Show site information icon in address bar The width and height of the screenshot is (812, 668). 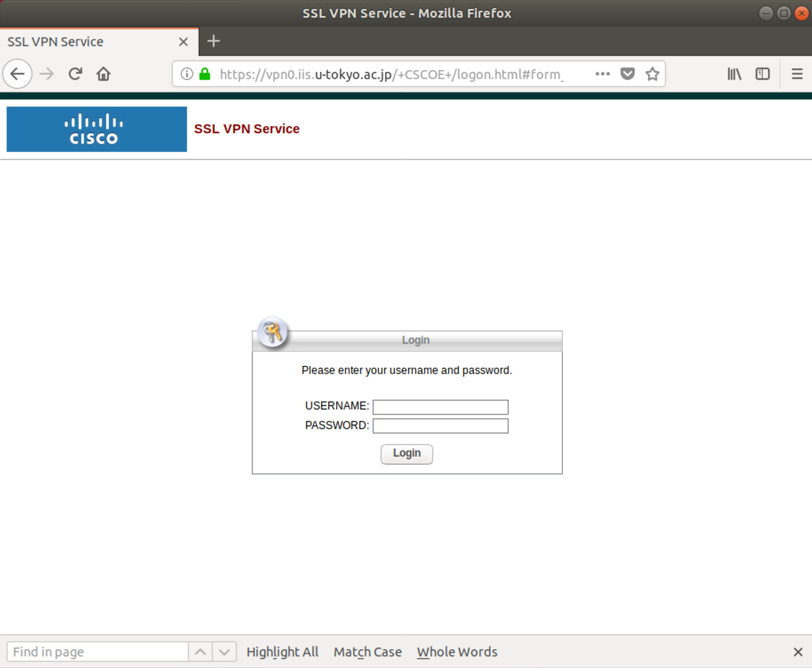pos(187,74)
